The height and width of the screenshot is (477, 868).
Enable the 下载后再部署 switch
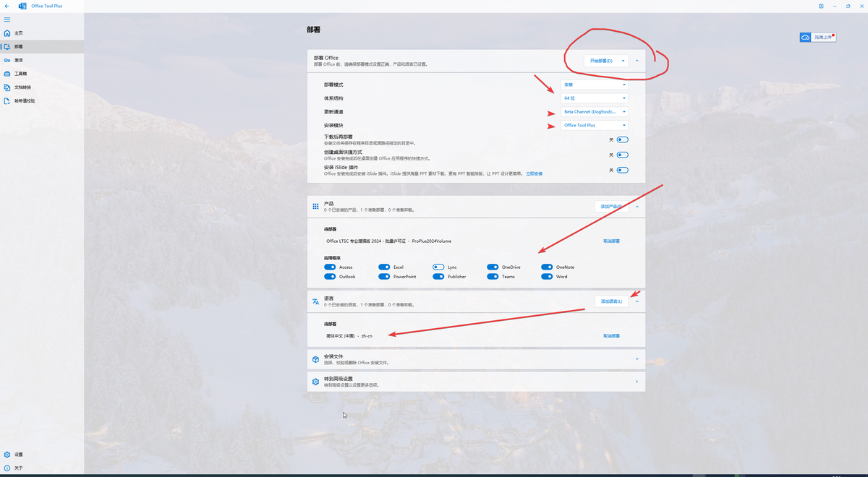point(622,139)
